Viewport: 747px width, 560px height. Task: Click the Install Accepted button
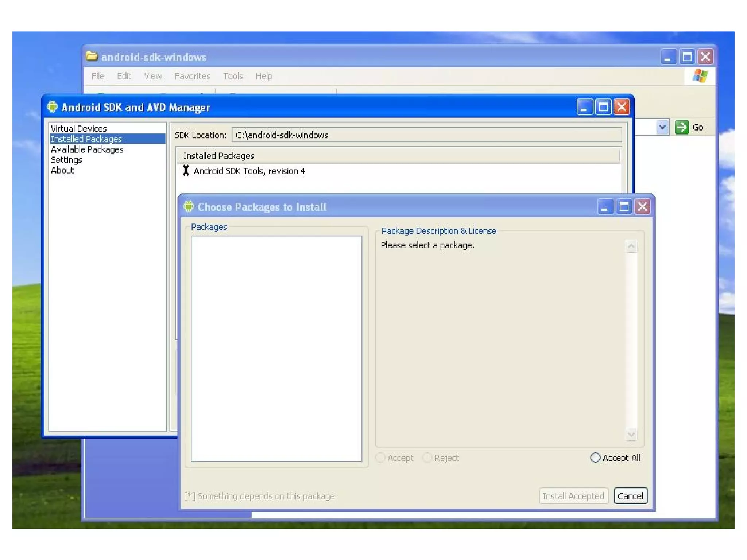(573, 496)
